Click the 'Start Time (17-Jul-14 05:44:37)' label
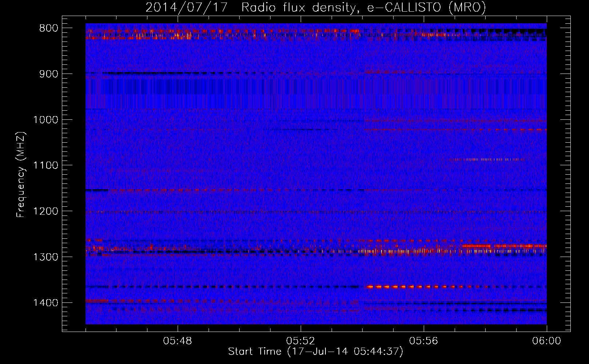This screenshot has width=589, height=364. 316,352
